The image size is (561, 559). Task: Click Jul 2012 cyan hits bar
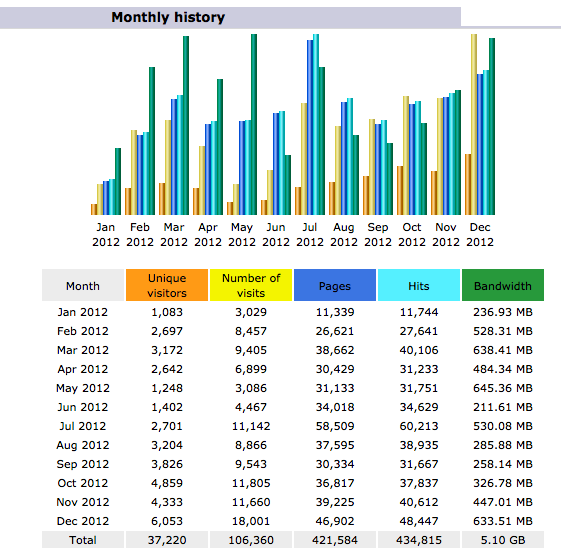pyautogui.click(x=316, y=125)
